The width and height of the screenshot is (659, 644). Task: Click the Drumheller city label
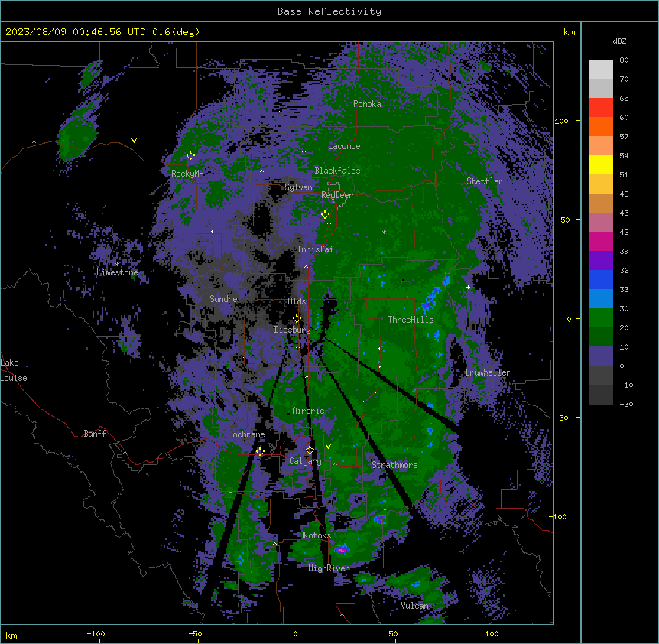pos(488,372)
